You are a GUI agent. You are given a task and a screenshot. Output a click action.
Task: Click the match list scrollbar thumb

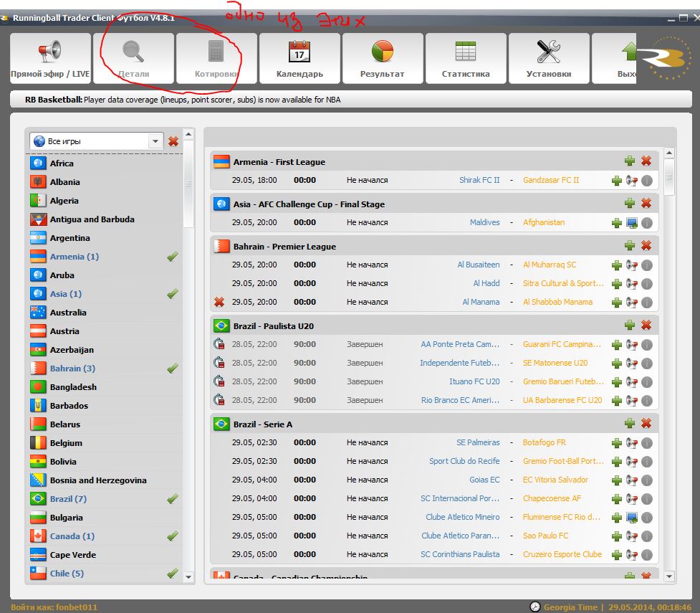[668, 177]
